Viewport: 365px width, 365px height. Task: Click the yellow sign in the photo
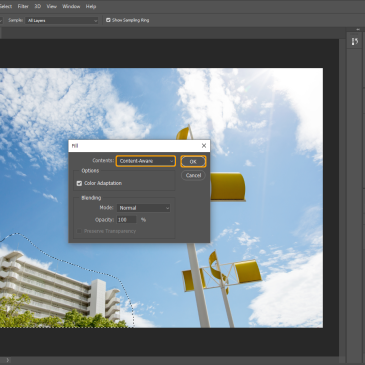[x=228, y=186]
